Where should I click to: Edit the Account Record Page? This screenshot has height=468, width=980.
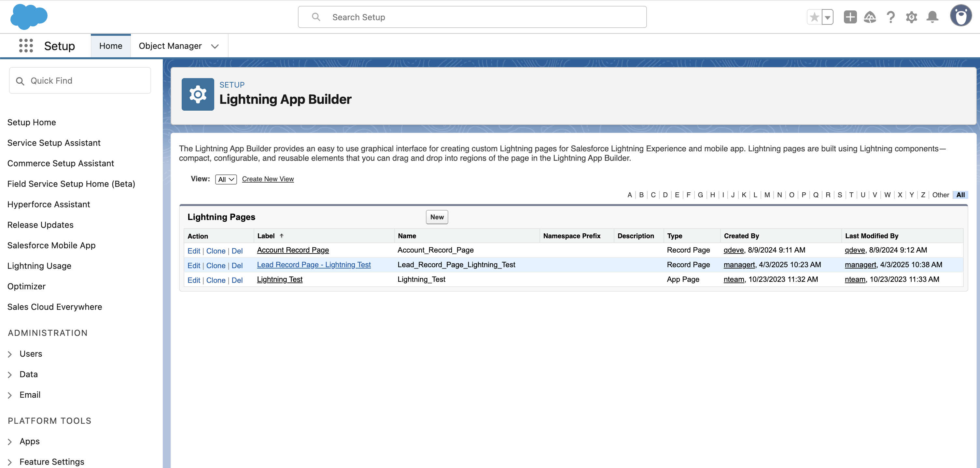[194, 251]
